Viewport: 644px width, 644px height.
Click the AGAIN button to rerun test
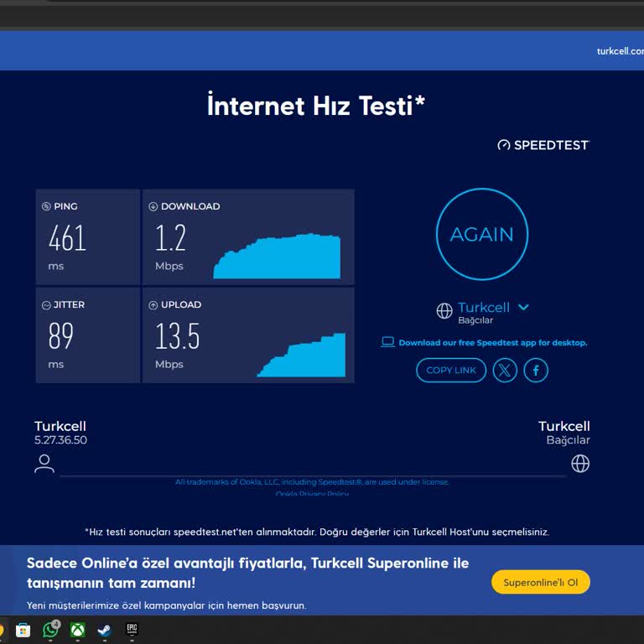pyautogui.click(x=482, y=234)
